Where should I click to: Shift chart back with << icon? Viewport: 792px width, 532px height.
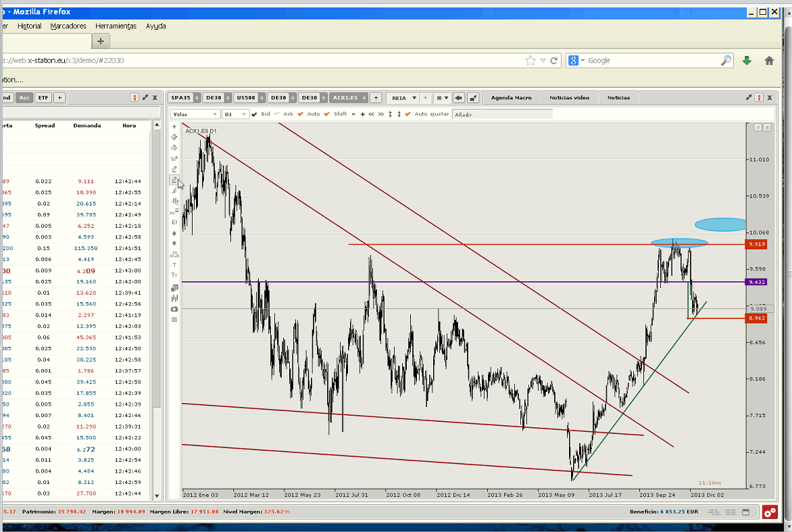371,114
